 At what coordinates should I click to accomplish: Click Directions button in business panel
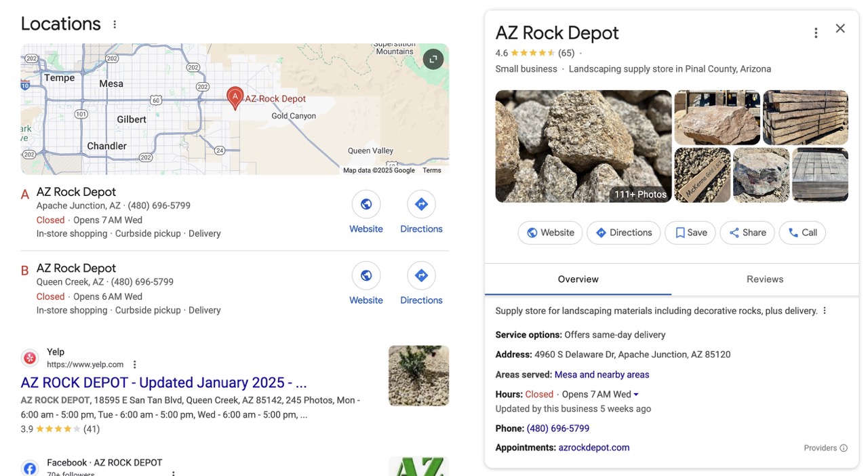pos(624,233)
